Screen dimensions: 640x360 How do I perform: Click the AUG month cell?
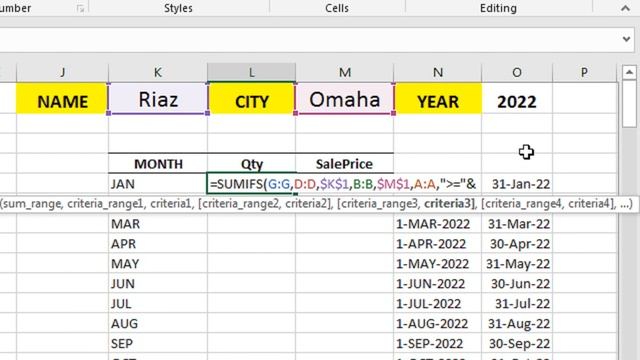click(x=158, y=324)
